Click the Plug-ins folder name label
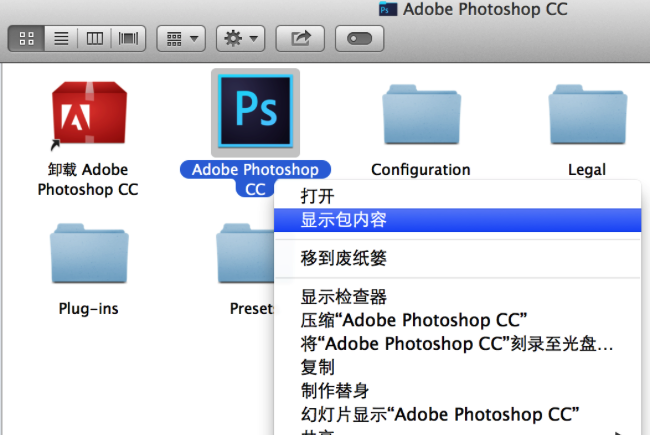671x435 pixels. (x=89, y=308)
